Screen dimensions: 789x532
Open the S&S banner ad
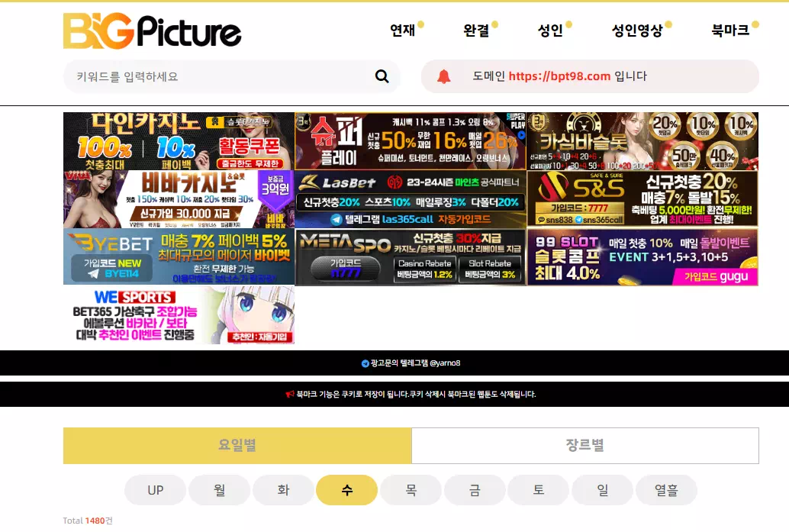pyautogui.click(x=642, y=199)
